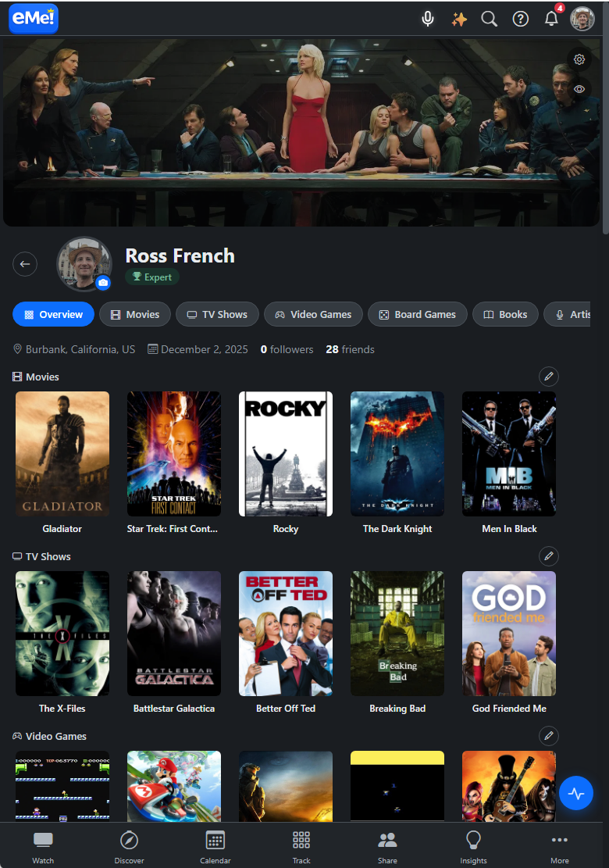Open the Gladiator movie poster
The height and width of the screenshot is (868, 609).
click(62, 454)
